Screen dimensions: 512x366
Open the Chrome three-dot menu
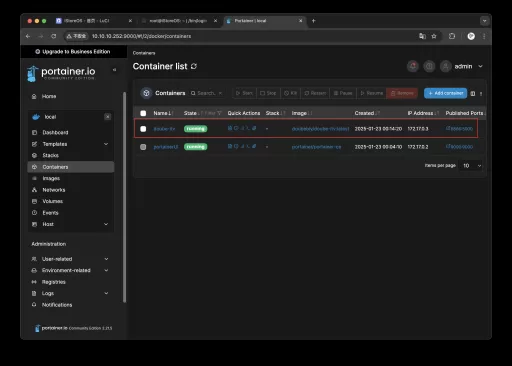tap(484, 36)
